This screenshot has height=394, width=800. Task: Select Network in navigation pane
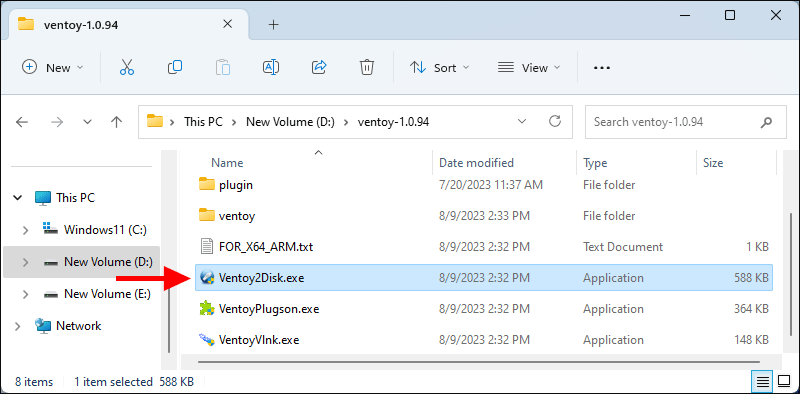(x=79, y=326)
